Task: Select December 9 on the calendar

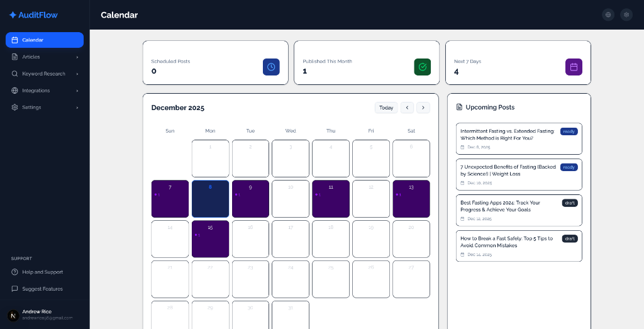Action: pos(250,199)
